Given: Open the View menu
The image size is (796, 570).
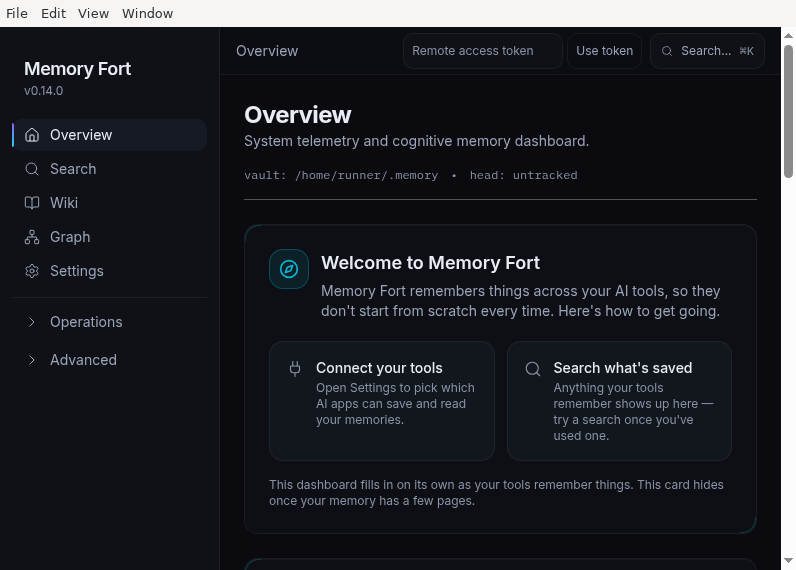Looking at the screenshot, I should point(93,14).
